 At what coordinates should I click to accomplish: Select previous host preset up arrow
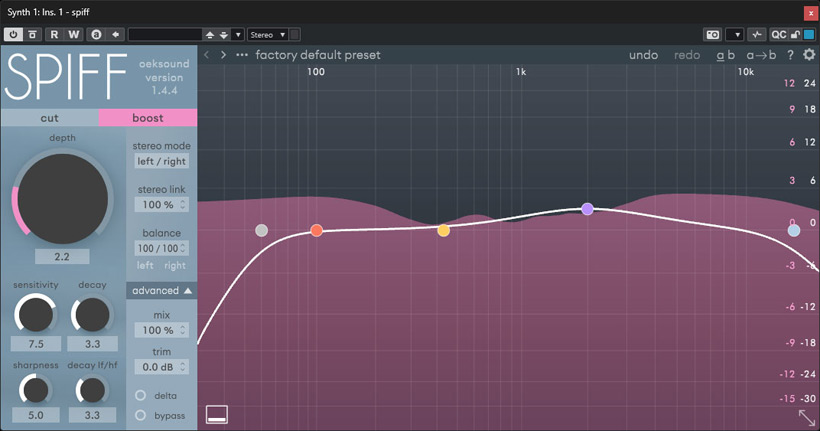tap(210, 35)
